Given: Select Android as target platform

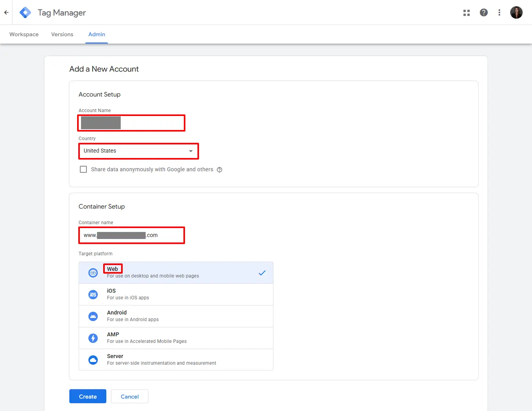Looking at the screenshot, I should click(x=176, y=316).
